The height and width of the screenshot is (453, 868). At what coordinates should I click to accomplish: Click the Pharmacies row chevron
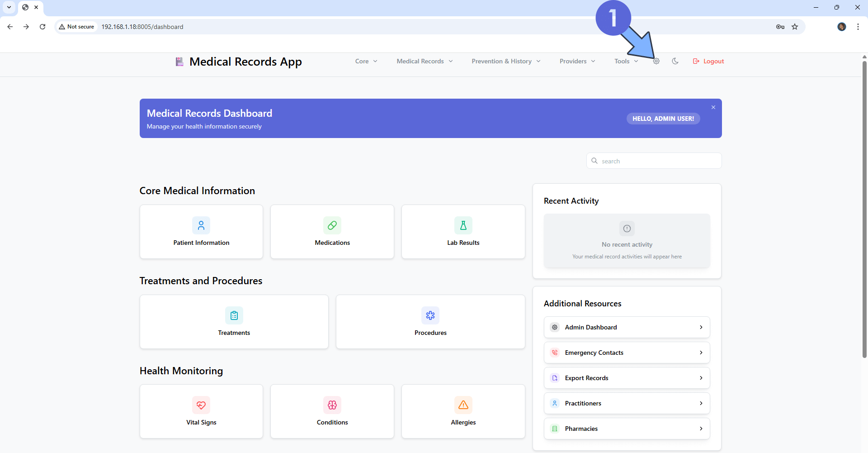click(701, 429)
